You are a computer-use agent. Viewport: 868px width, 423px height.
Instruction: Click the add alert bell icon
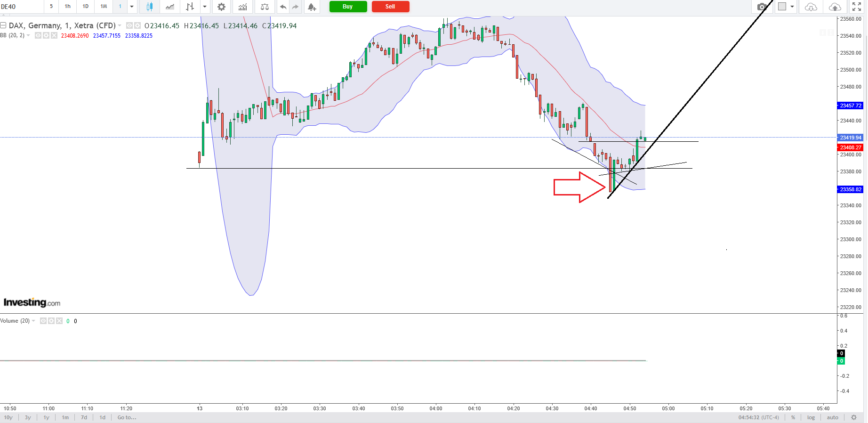tap(312, 7)
